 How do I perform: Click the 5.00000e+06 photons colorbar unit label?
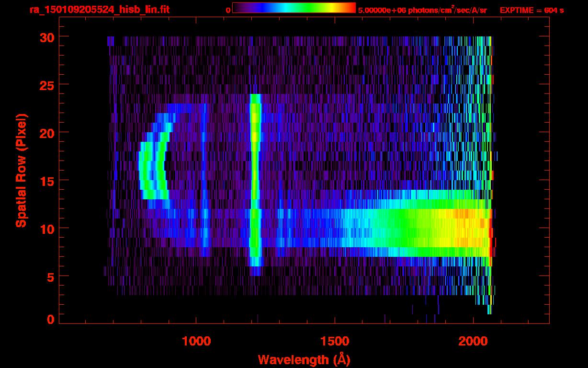click(422, 10)
